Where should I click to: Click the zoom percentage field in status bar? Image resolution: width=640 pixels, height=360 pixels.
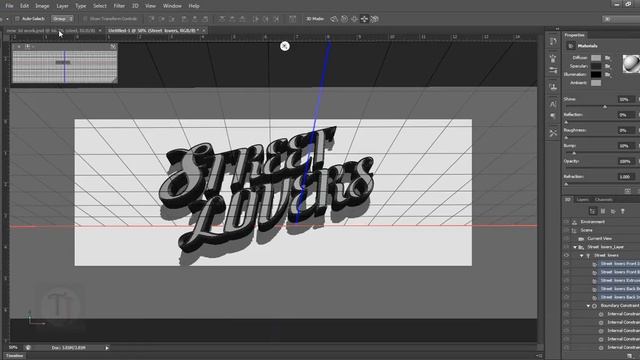(13, 348)
